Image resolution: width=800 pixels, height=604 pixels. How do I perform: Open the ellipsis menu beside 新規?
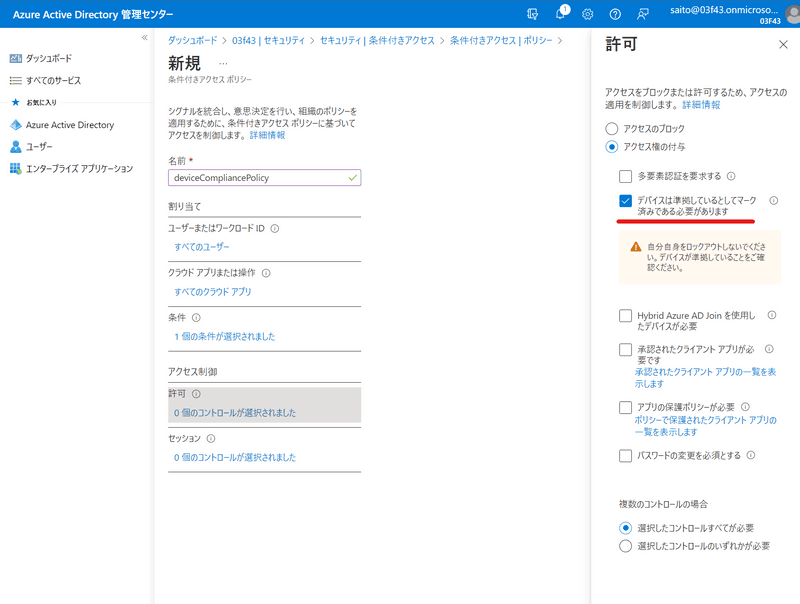point(223,63)
